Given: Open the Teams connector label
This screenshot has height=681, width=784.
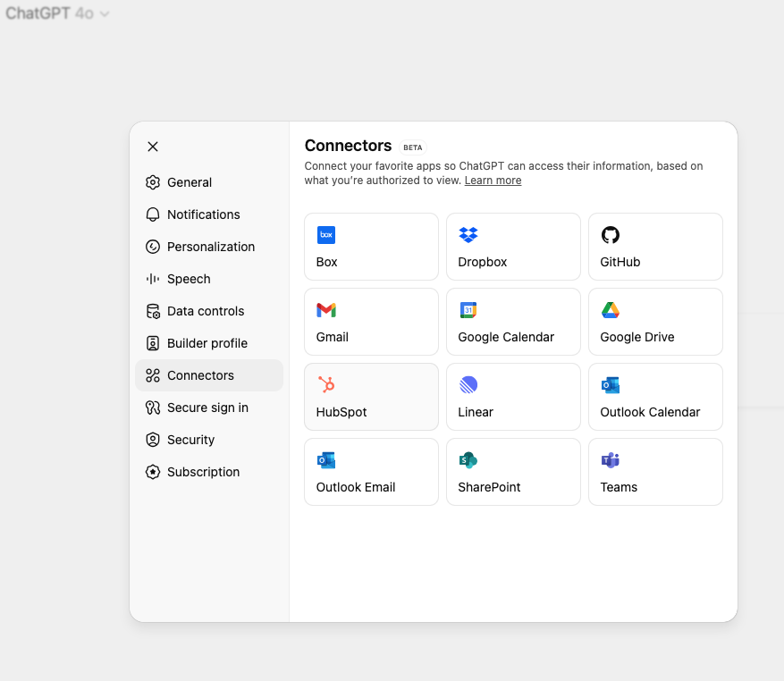Looking at the screenshot, I should click(619, 487).
